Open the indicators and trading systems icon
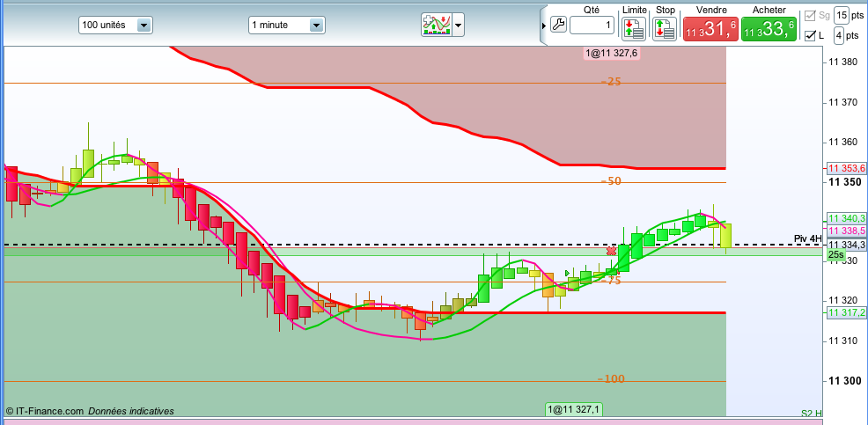Viewport: 868px width, 425px height. pos(437,25)
